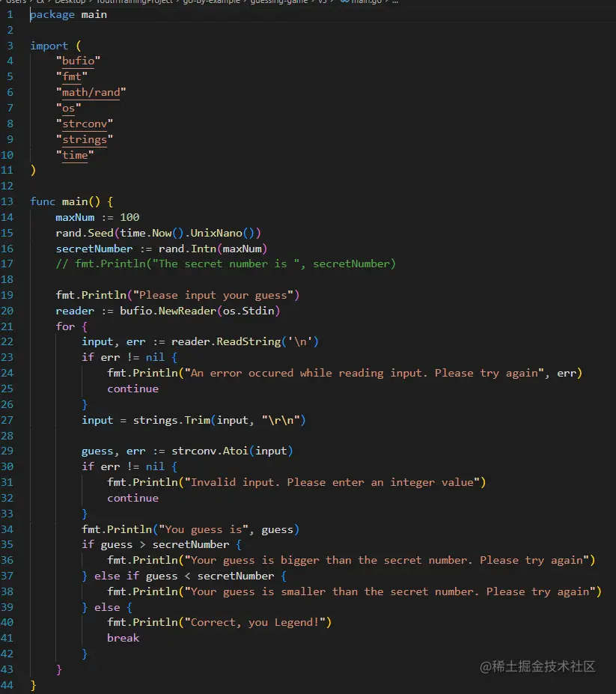Click the "An error occured while reading input" string
The width and height of the screenshot is (616, 694).
click(364, 373)
